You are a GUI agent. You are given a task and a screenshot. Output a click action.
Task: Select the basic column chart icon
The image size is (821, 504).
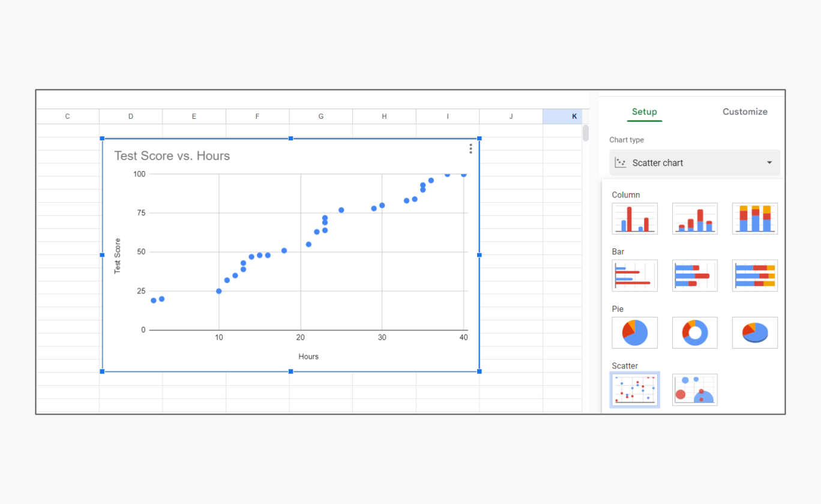[x=634, y=218]
